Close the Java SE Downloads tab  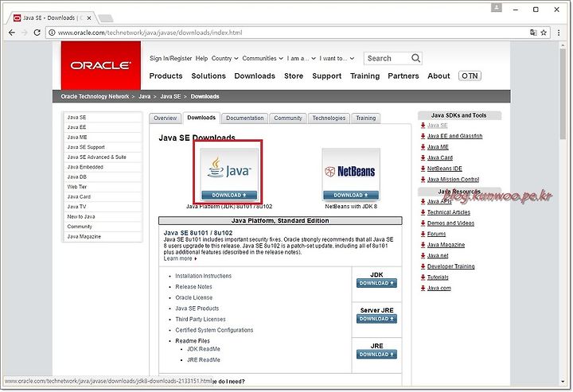coord(89,17)
